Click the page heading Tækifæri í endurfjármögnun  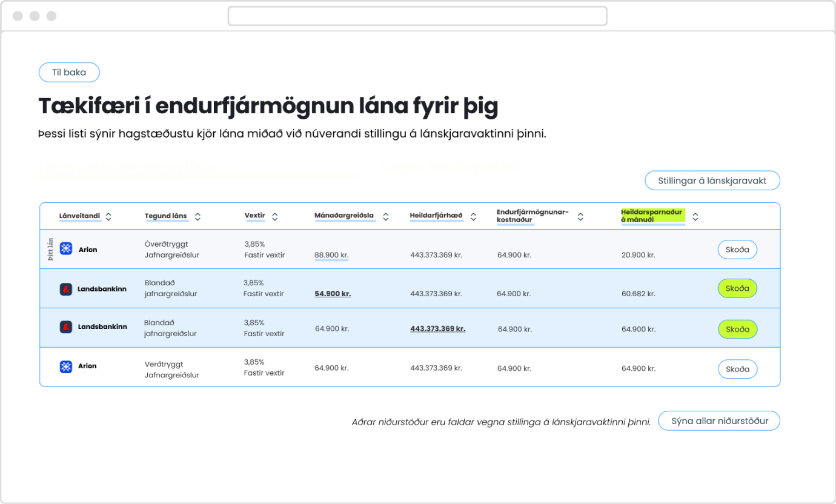268,106
